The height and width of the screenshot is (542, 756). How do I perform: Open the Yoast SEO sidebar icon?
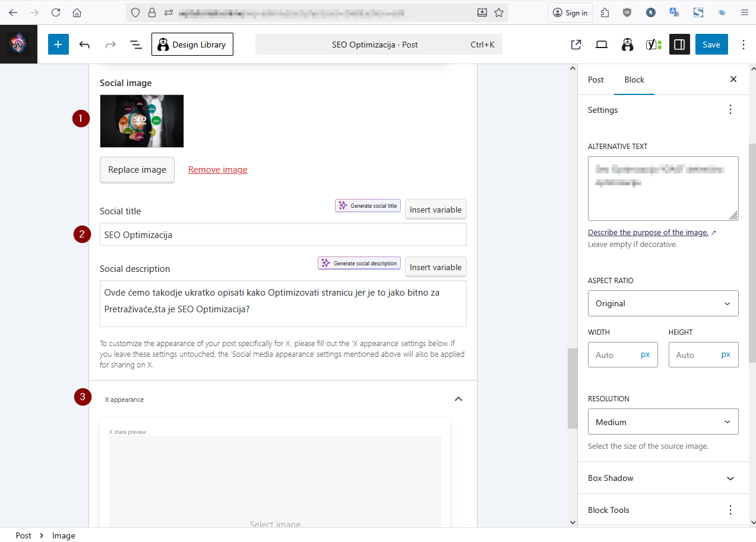pyautogui.click(x=653, y=45)
